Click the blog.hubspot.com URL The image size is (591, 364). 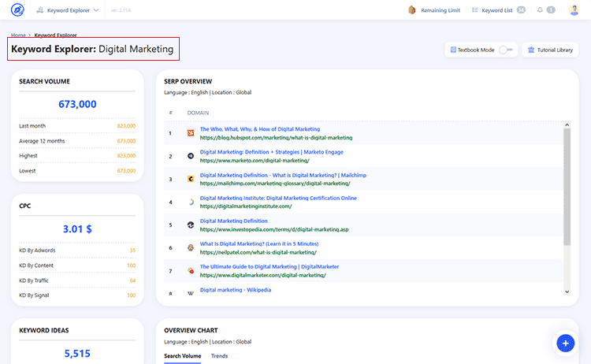(276, 138)
